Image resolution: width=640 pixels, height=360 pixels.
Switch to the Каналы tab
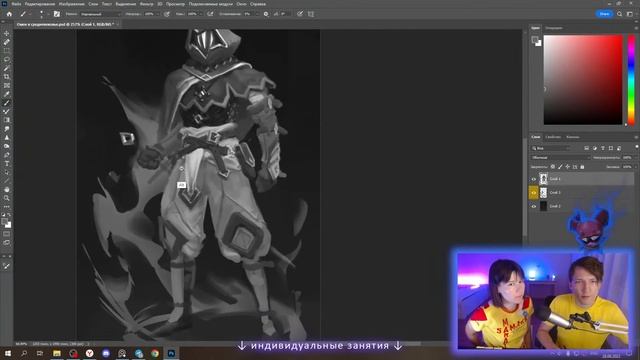coord(573,137)
